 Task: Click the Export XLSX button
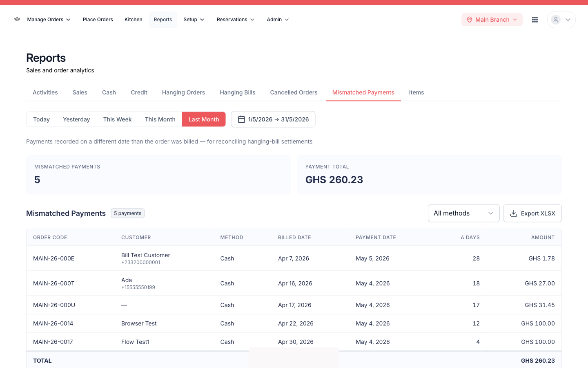[532, 213]
